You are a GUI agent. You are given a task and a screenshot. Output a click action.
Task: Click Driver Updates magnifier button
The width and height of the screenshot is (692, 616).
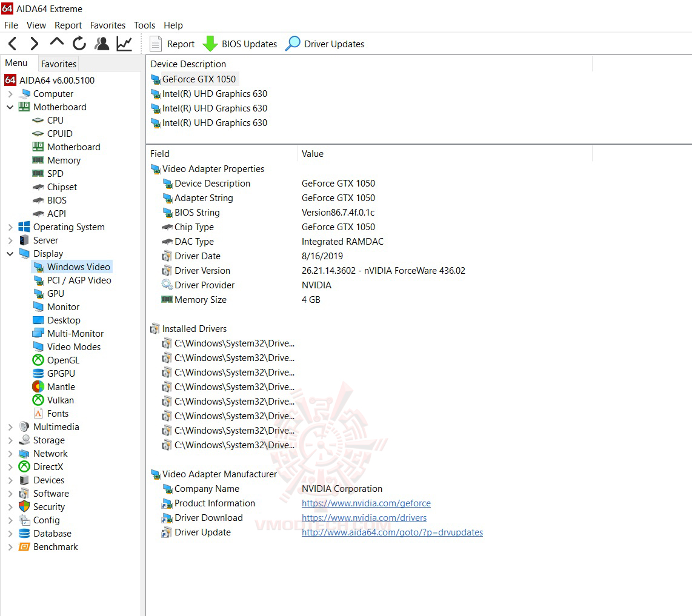click(324, 44)
